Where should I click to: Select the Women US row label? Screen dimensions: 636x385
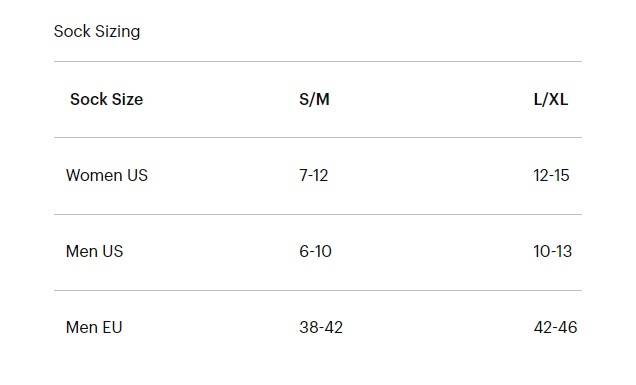click(107, 175)
